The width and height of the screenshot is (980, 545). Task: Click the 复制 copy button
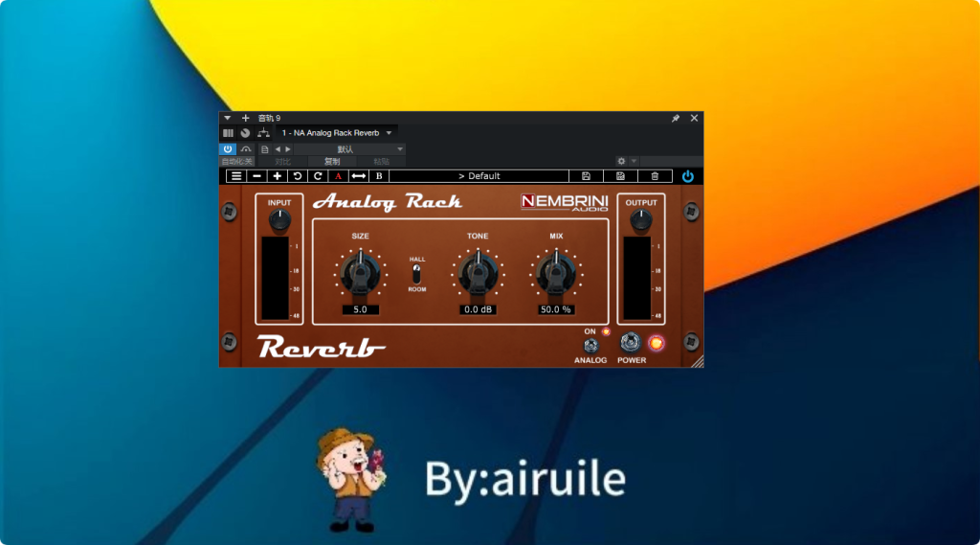pyautogui.click(x=332, y=162)
